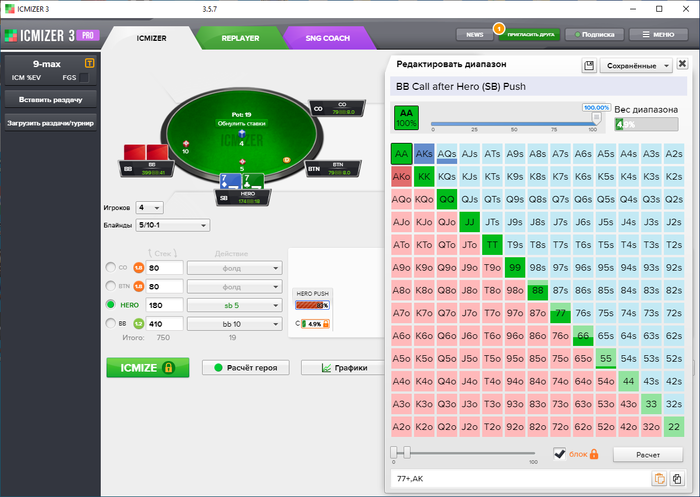Click the ICMIZE calculate button
Image resolution: width=700 pixels, height=497 pixels.
(148, 368)
